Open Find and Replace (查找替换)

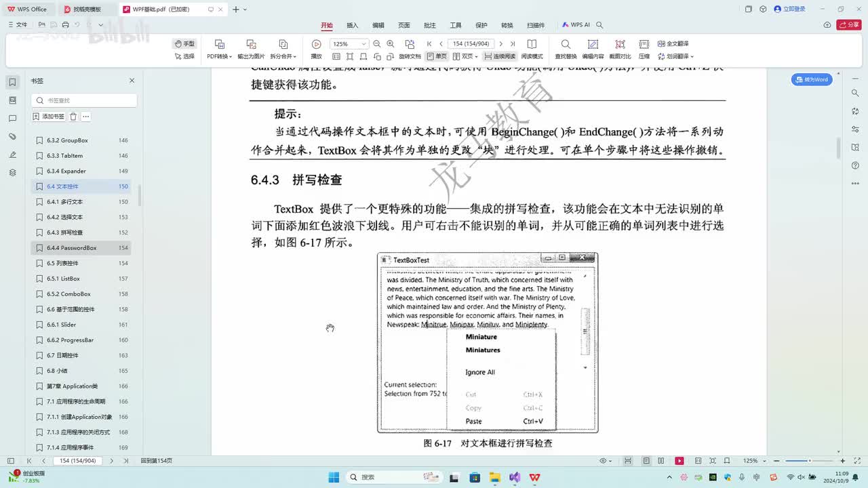566,49
